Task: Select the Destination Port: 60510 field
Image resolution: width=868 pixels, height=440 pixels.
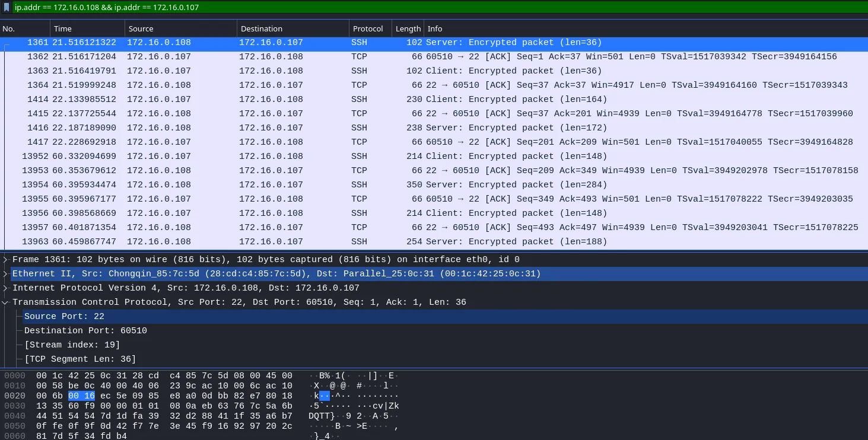Action: pos(85,331)
